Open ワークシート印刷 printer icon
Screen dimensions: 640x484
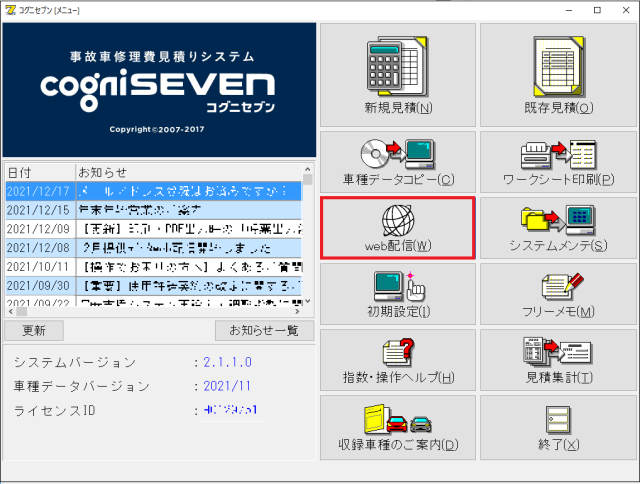coord(558,154)
